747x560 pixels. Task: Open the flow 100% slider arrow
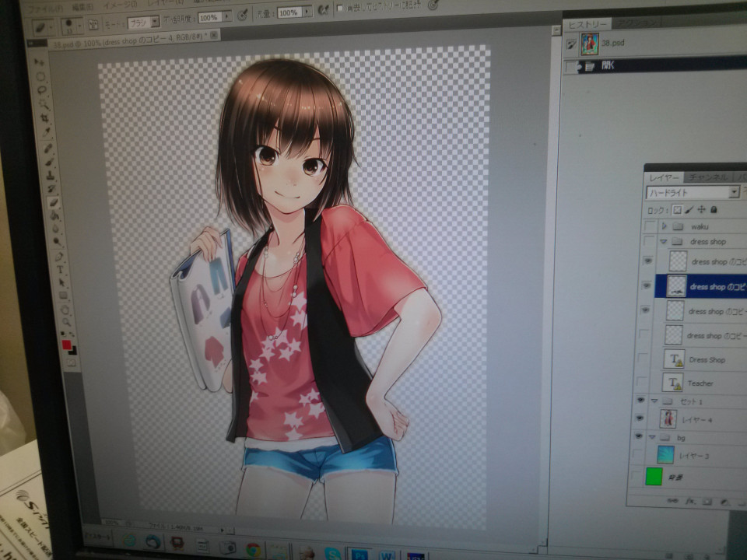(x=307, y=12)
